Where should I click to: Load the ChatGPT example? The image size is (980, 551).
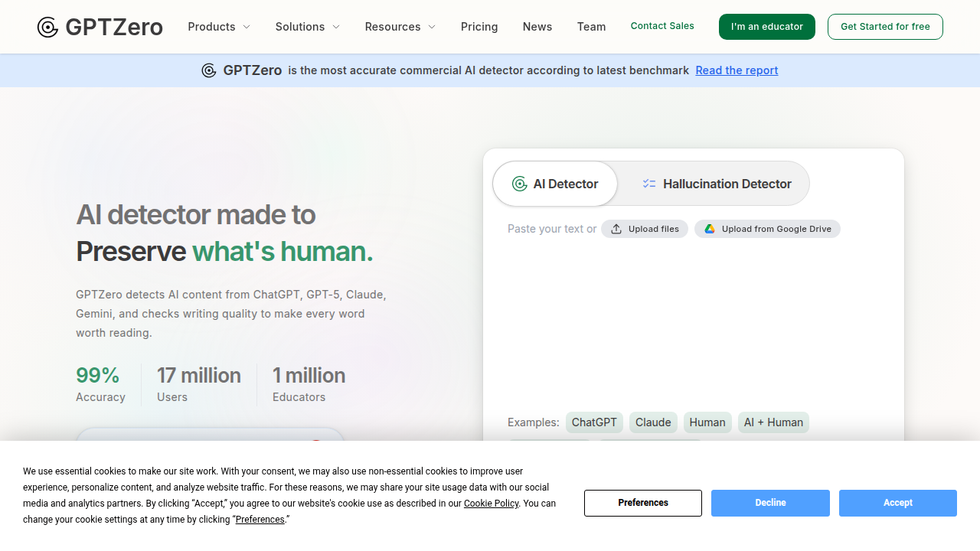click(x=594, y=422)
